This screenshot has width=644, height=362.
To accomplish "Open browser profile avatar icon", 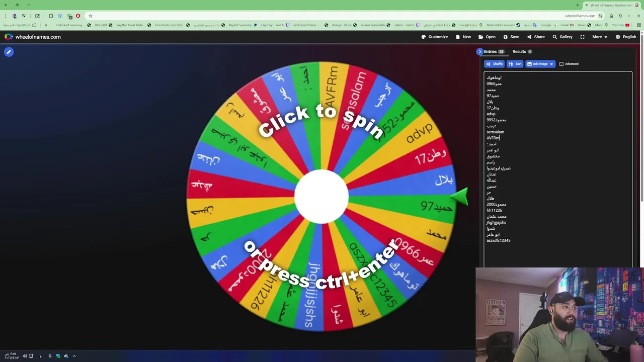I will 15,16.
